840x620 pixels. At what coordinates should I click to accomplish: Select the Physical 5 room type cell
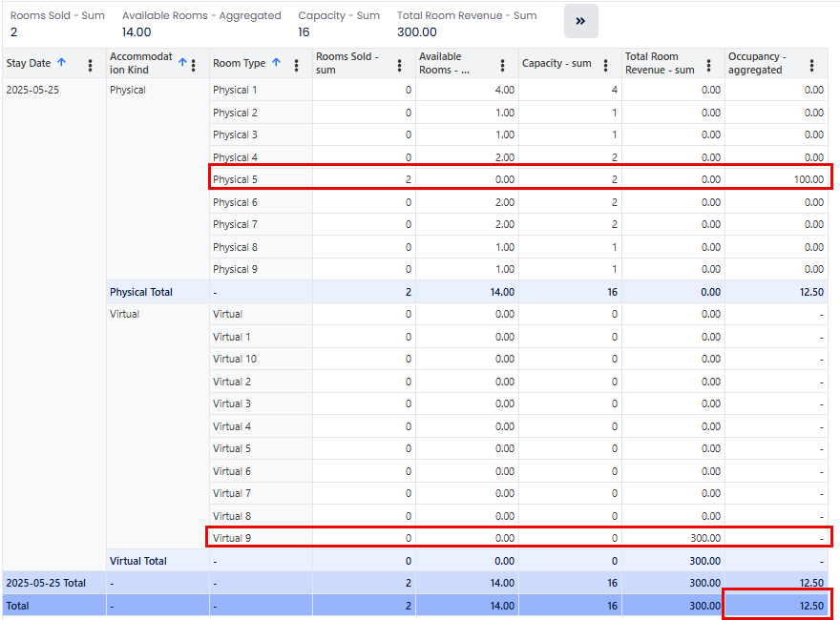(236, 179)
